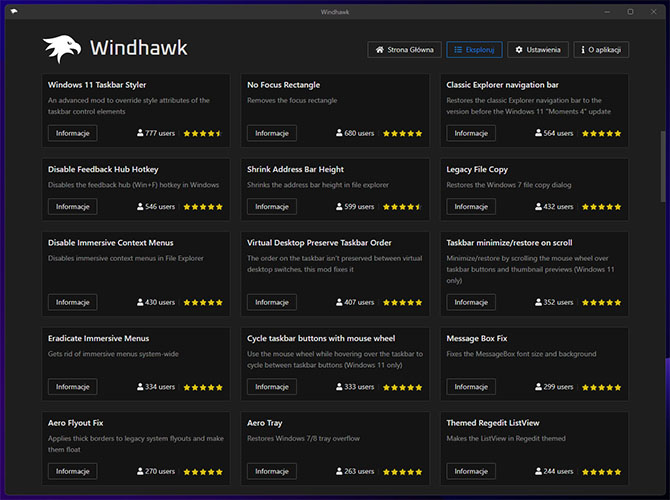The image size is (670, 500).
Task: Click the Windows 11 Taskbar Styler title
Action: (97, 85)
